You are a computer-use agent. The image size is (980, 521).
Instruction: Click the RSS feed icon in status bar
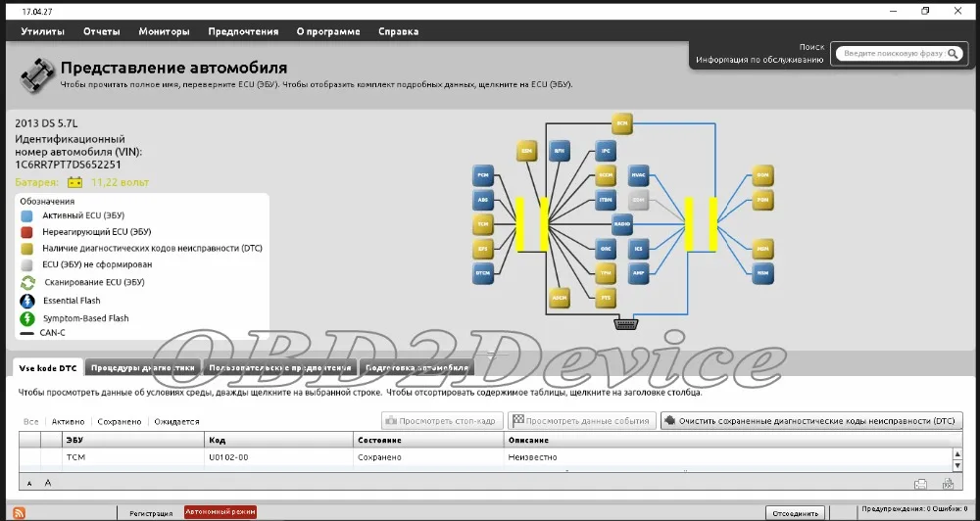(20, 513)
